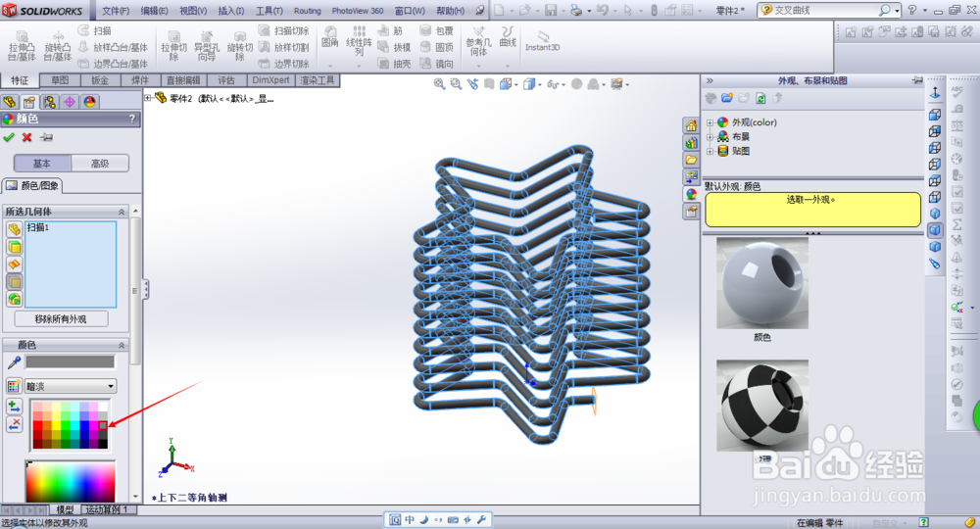This screenshot has height=529, width=980.
Task: Select the Mirror (镜向) tool
Action: click(x=436, y=64)
